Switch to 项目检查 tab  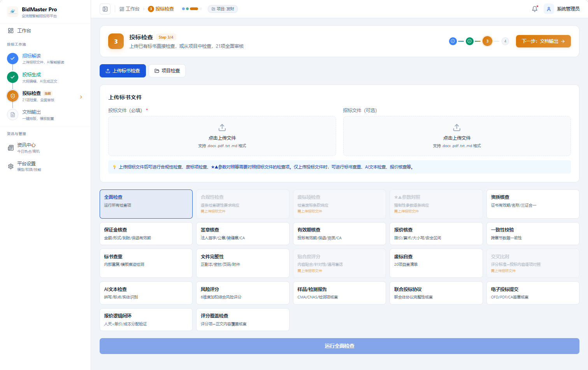167,71
